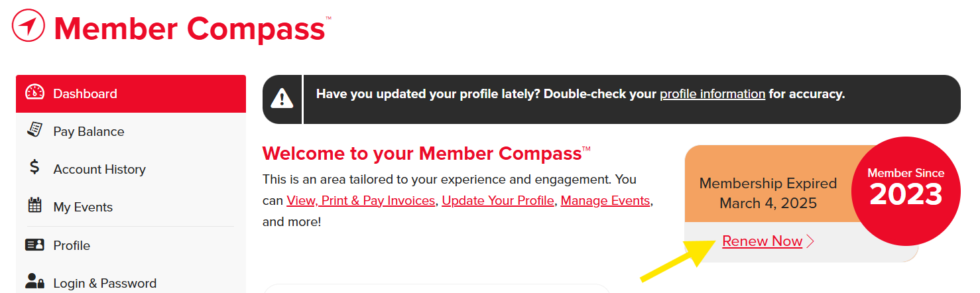The image size is (980, 293).
Task: Open Pay Balance in the sidebar
Action: (131, 131)
